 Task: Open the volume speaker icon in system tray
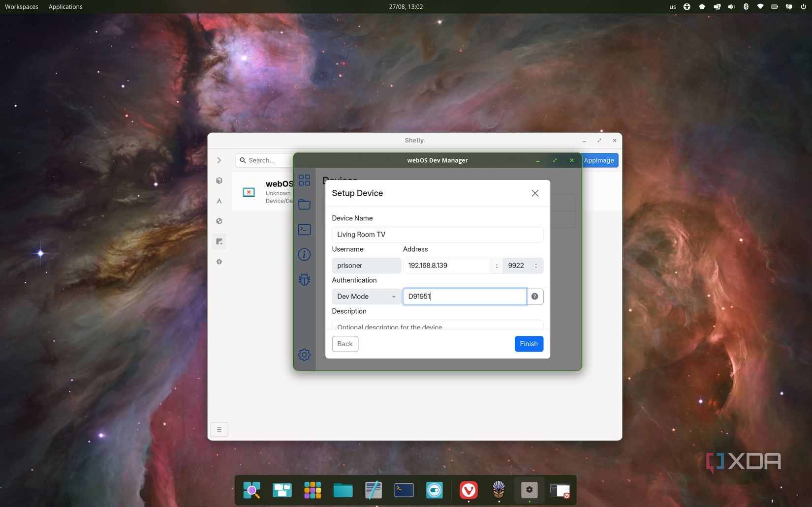[731, 7]
